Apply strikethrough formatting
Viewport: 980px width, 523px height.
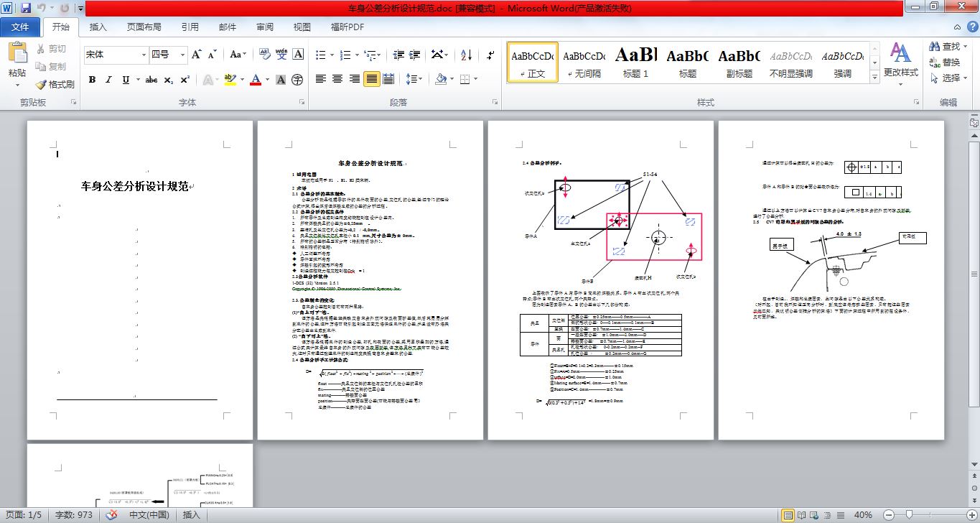click(x=151, y=80)
